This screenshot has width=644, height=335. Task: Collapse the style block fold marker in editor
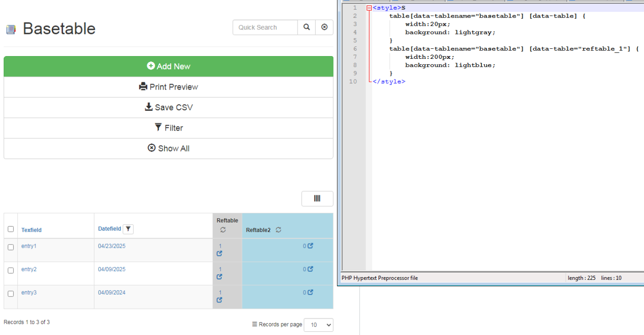tap(369, 8)
